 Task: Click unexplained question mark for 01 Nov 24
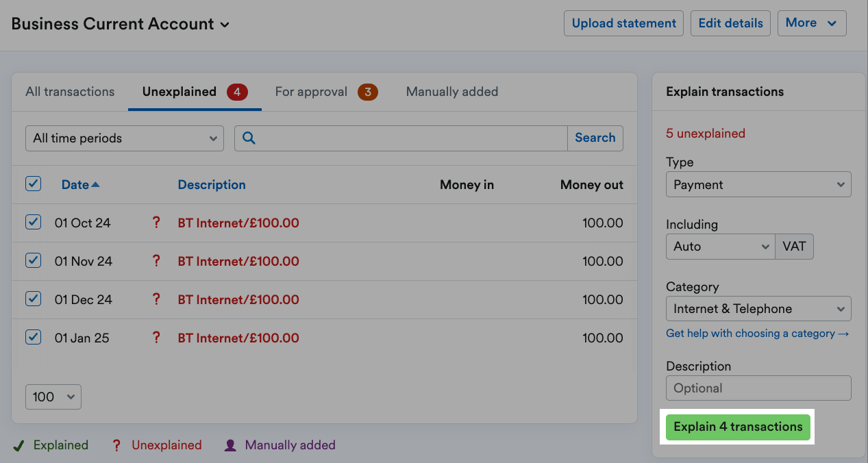coord(156,261)
